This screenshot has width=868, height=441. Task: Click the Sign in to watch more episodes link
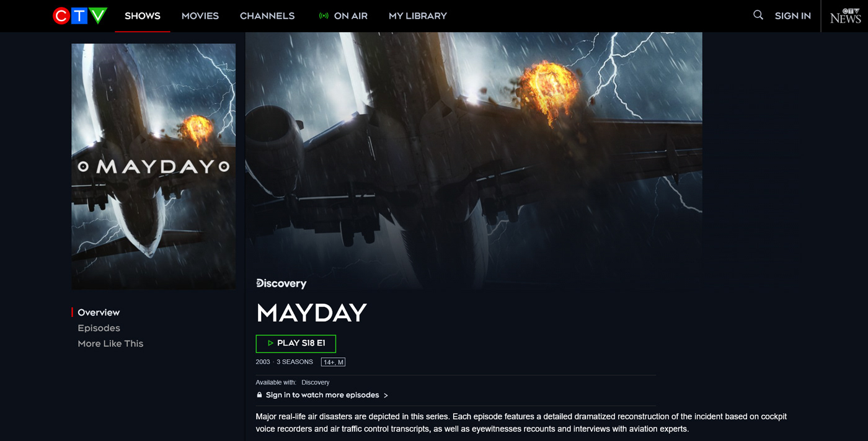click(x=322, y=395)
